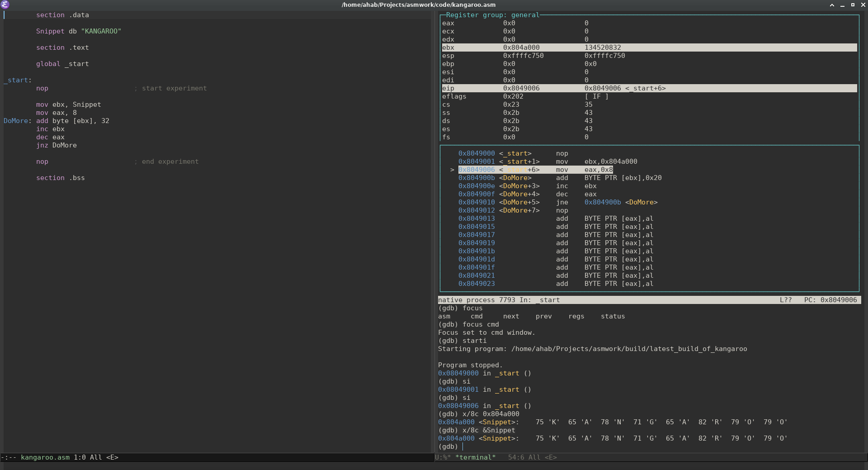This screenshot has width=868, height=470.
Task: Click the 'L??' line indicator in gdb status
Action: pyautogui.click(x=786, y=300)
